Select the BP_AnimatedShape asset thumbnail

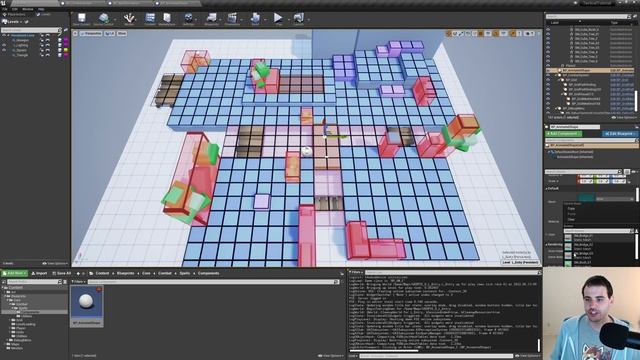click(x=87, y=306)
